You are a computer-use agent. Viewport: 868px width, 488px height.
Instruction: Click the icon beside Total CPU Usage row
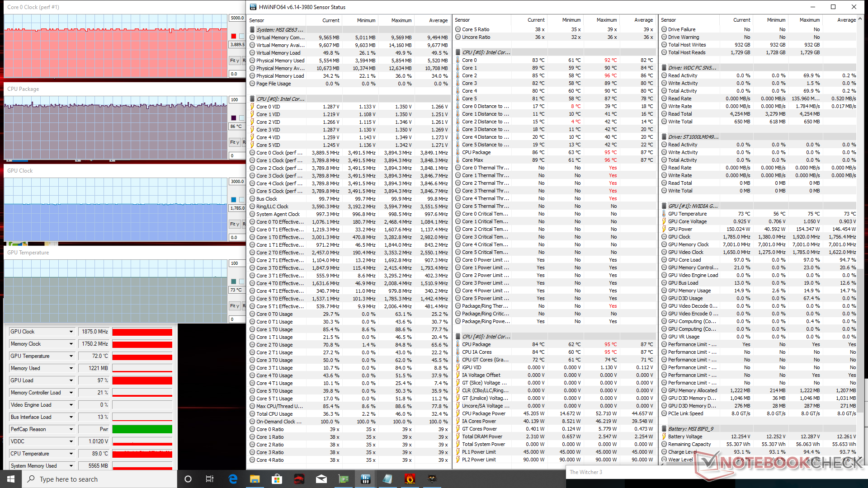click(252, 414)
